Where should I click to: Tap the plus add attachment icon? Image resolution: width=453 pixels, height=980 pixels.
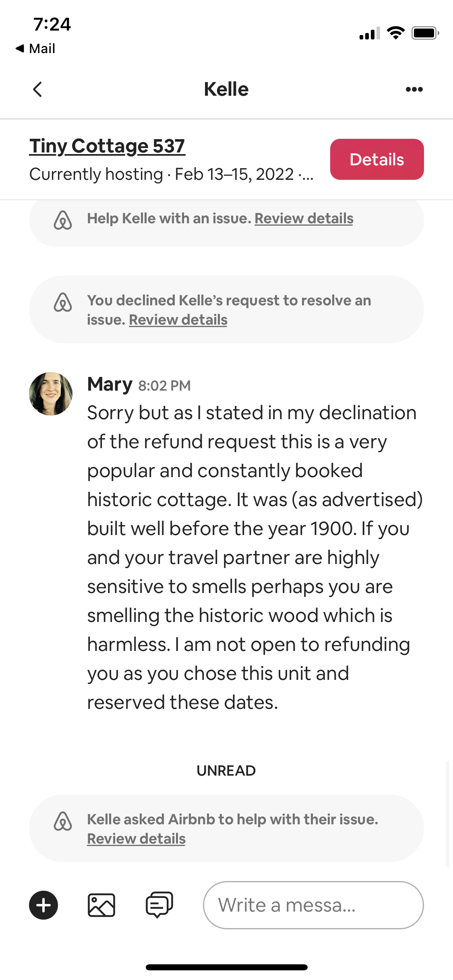43,905
